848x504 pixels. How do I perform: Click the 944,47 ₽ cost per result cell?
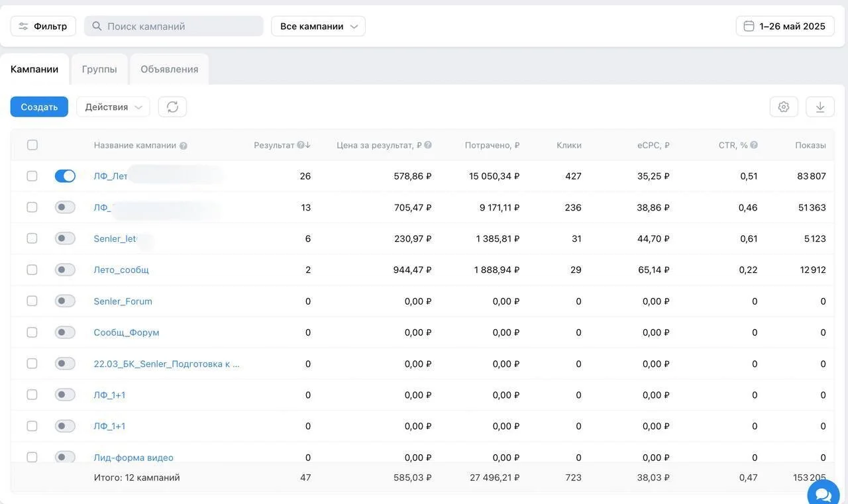pyautogui.click(x=413, y=270)
